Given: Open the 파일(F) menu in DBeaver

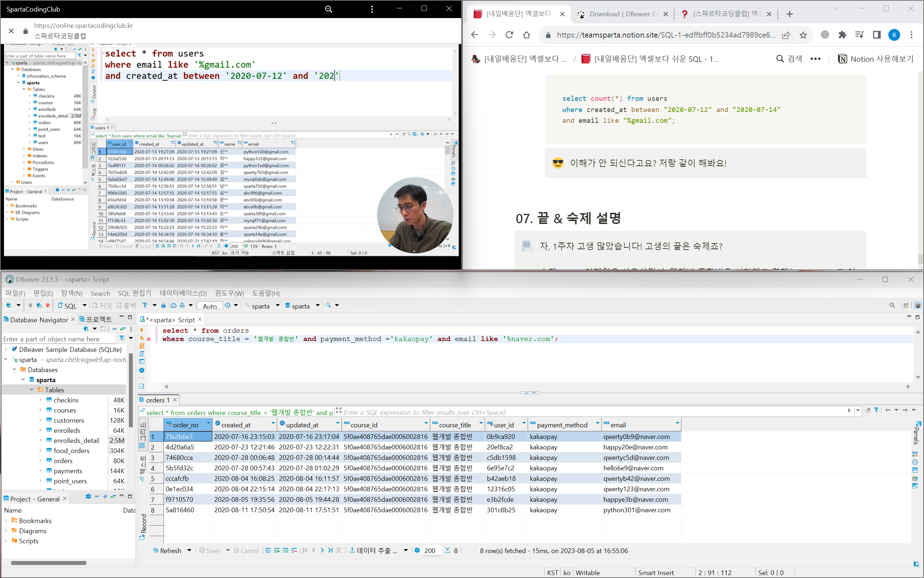Looking at the screenshot, I should coord(15,293).
